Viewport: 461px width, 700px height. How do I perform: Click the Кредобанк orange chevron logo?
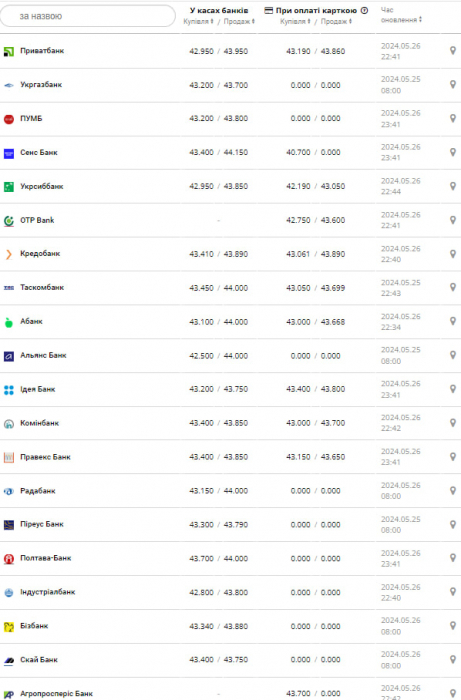[x=8, y=254]
